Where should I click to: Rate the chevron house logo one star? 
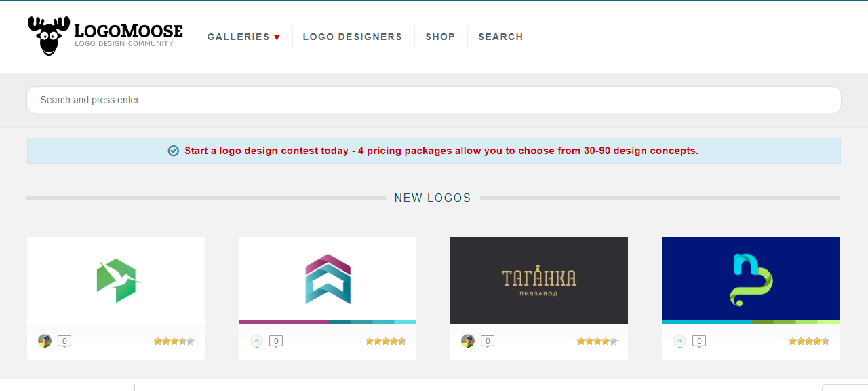pos(369,341)
